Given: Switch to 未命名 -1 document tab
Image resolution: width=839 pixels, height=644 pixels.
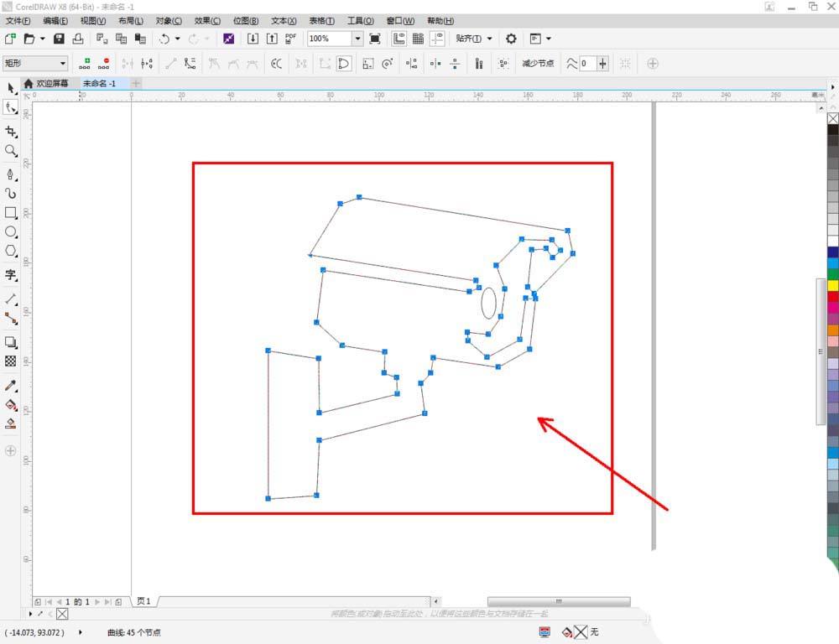Looking at the screenshot, I should point(100,84).
